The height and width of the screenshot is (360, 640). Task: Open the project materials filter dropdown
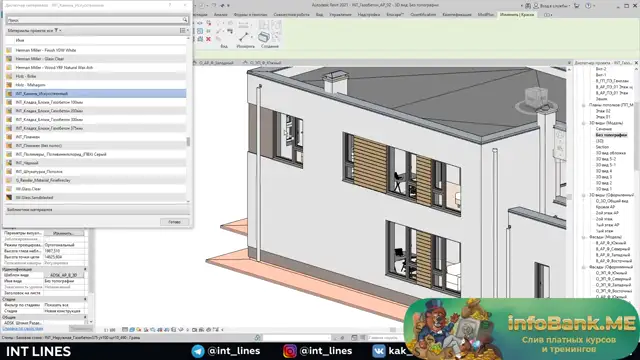click(x=58, y=31)
